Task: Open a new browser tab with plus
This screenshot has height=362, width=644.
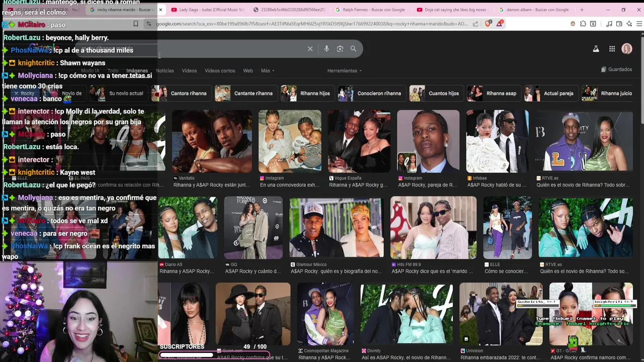Action: [582, 10]
